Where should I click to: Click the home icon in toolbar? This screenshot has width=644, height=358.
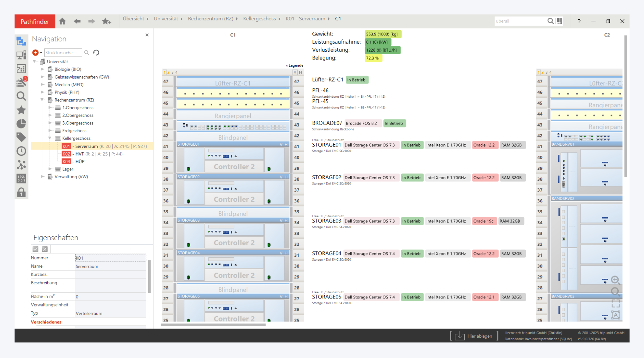[62, 21]
